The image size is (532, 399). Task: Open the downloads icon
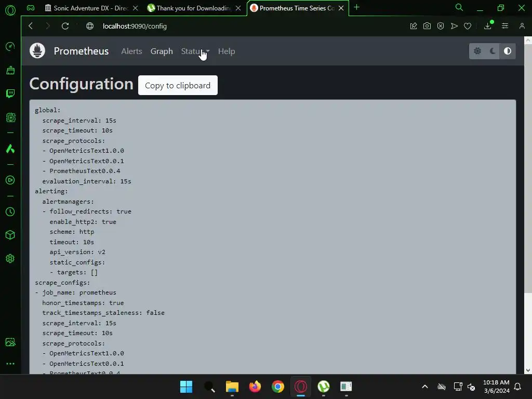488,25
